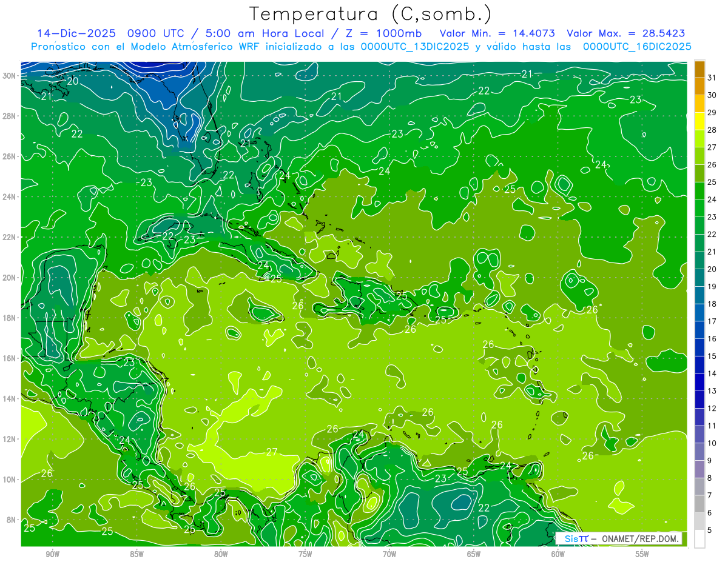Click the '26N' latitude axis label
The image size is (728, 562).
tap(9, 156)
